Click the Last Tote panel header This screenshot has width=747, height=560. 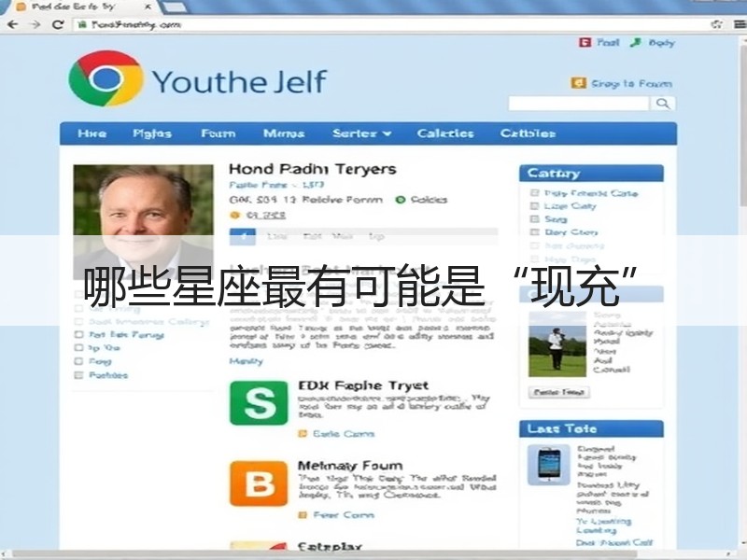tap(591, 428)
